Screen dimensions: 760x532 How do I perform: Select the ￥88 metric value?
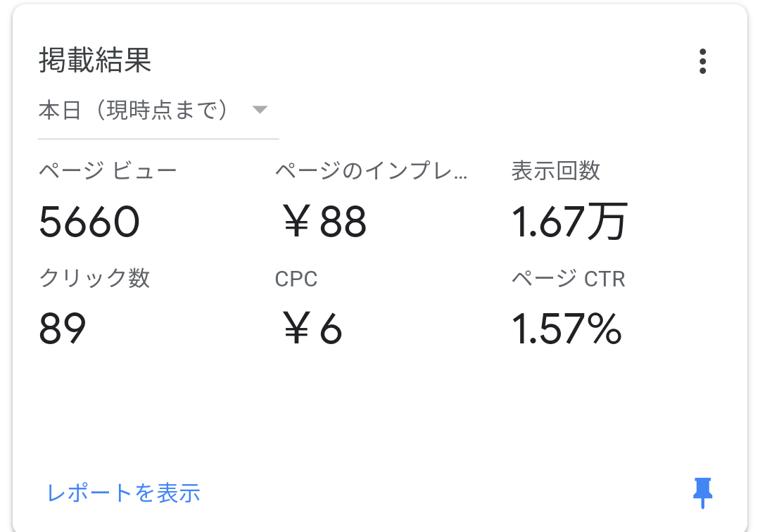pos(323,222)
